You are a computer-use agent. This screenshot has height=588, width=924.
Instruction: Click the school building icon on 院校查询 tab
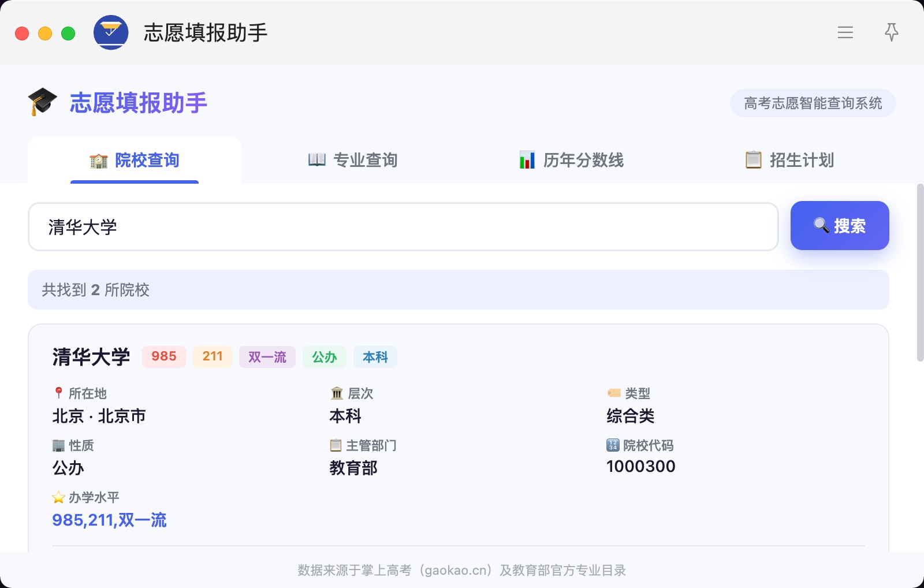99,161
